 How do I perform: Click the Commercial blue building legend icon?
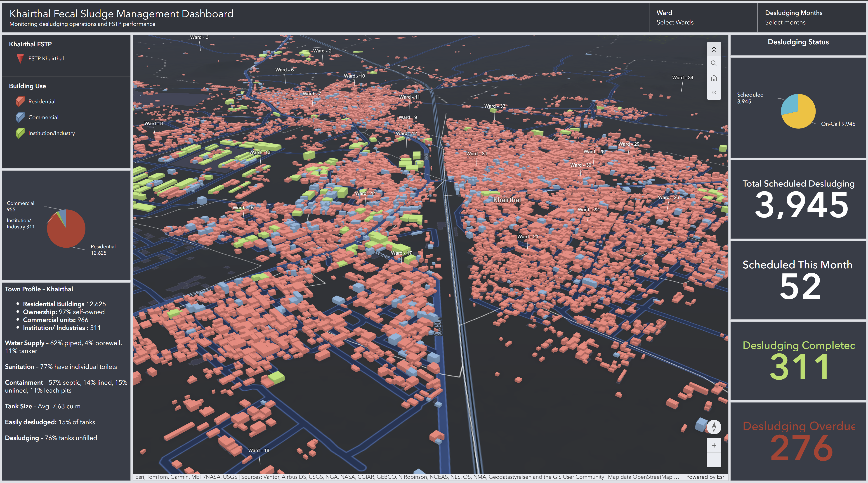[x=20, y=117]
